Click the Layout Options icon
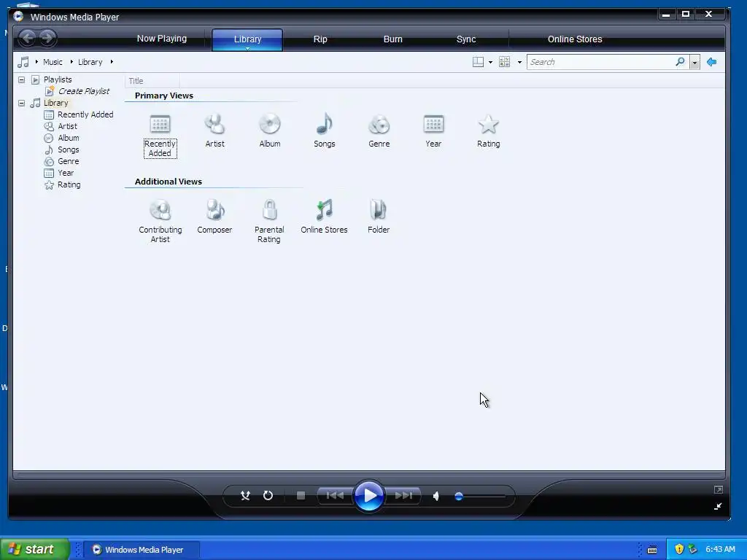 click(x=478, y=62)
